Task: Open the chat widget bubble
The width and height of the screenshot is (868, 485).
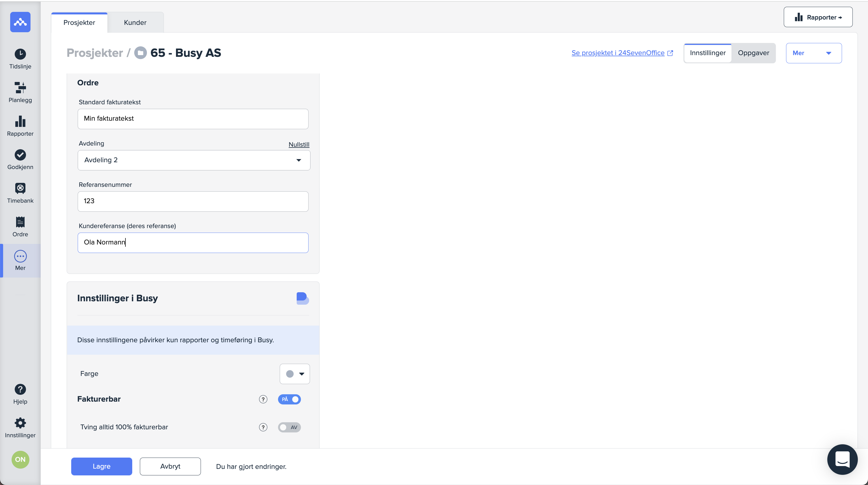Action: pos(842,459)
